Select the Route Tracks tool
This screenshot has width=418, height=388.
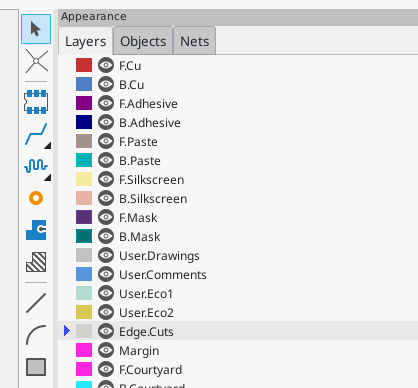point(36,134)
